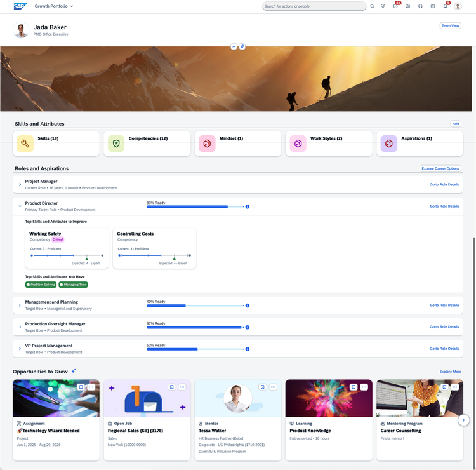The width and height of the screenshot is (476, 470).
Task: Collapse the Product Director role row
Action: 20,206
